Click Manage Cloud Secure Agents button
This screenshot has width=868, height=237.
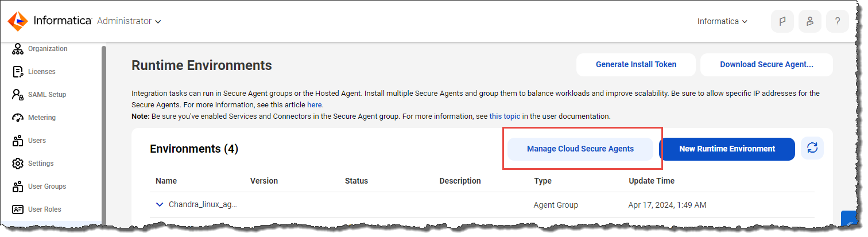(580, 149)
